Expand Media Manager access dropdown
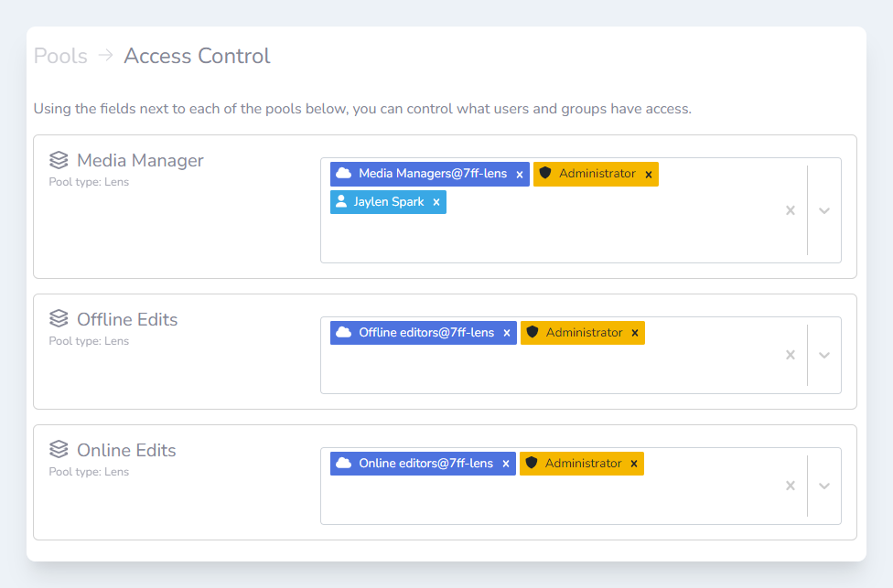Screen dimensions: 893x588 click(x=824, y=210)
